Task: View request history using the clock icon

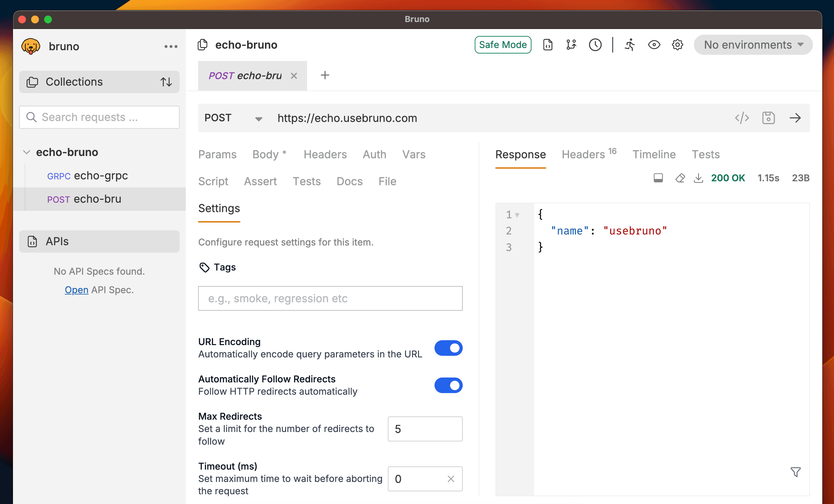Action: pyautogui.click(x=595, y=44)
